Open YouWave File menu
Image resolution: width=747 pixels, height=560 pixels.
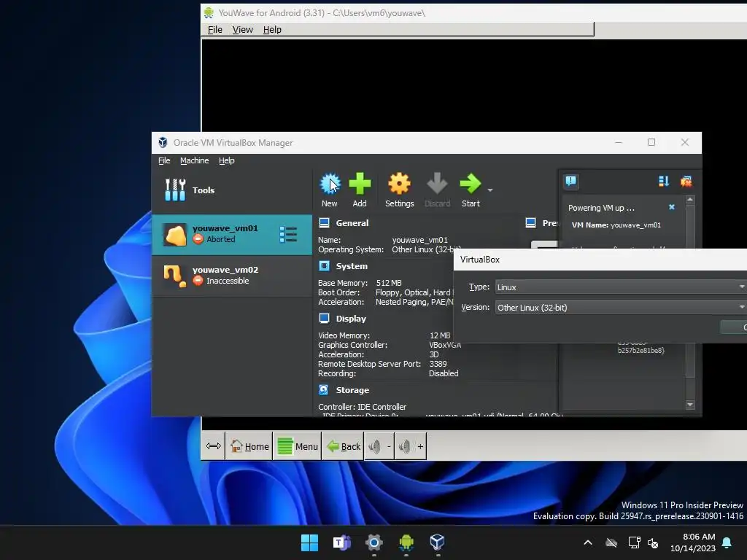tap(215, 29)
